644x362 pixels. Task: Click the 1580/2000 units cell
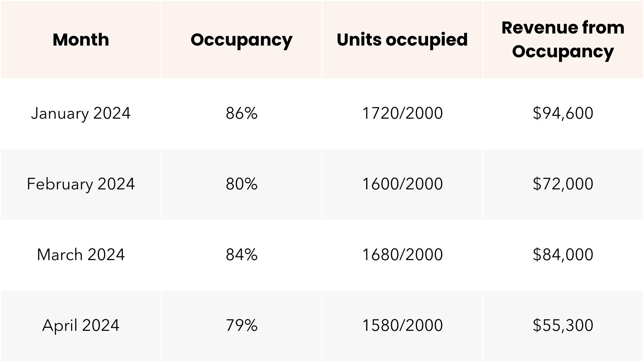402,325
